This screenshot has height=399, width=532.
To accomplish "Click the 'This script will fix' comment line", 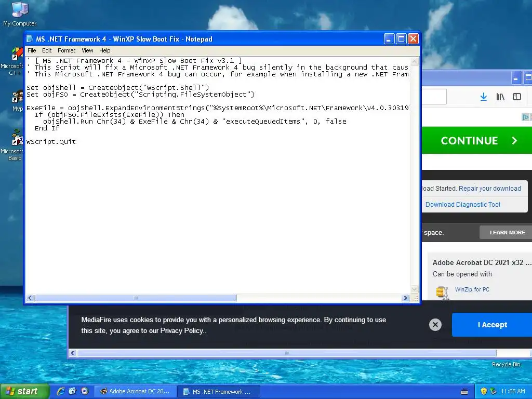I will (x=218, y=67).
